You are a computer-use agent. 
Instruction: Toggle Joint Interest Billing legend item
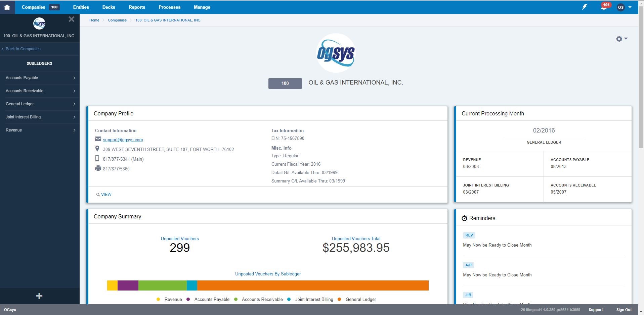click(310, 299)
